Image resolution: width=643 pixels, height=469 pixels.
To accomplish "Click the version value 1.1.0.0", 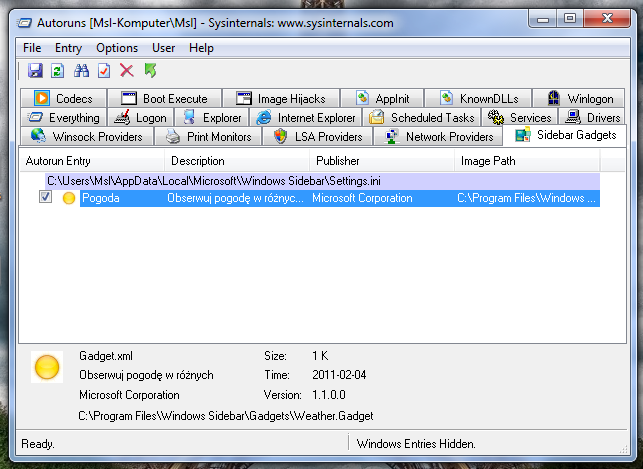I will [x=329, y=395].
